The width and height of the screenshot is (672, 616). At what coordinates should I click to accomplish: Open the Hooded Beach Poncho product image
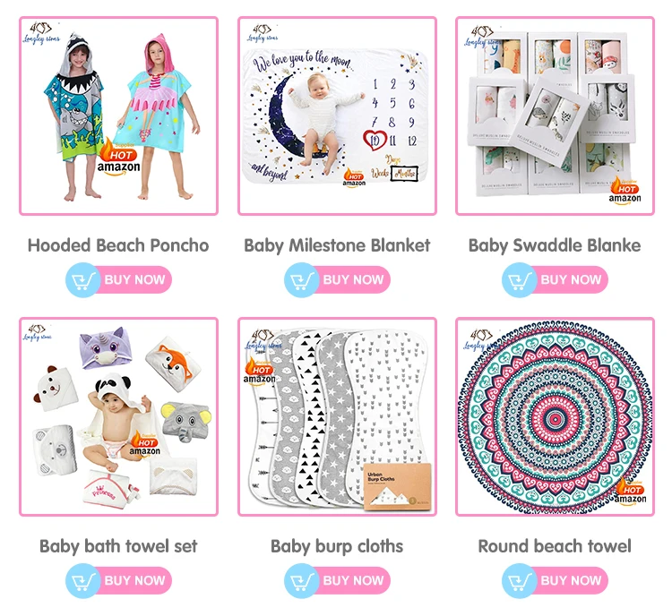(x=118, y=115)
